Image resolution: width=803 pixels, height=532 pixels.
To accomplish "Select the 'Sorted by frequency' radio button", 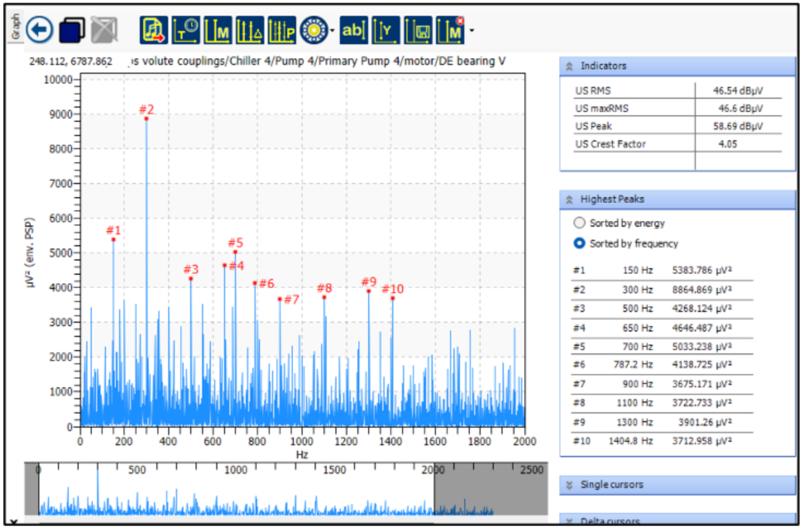I will coord(580,243).
